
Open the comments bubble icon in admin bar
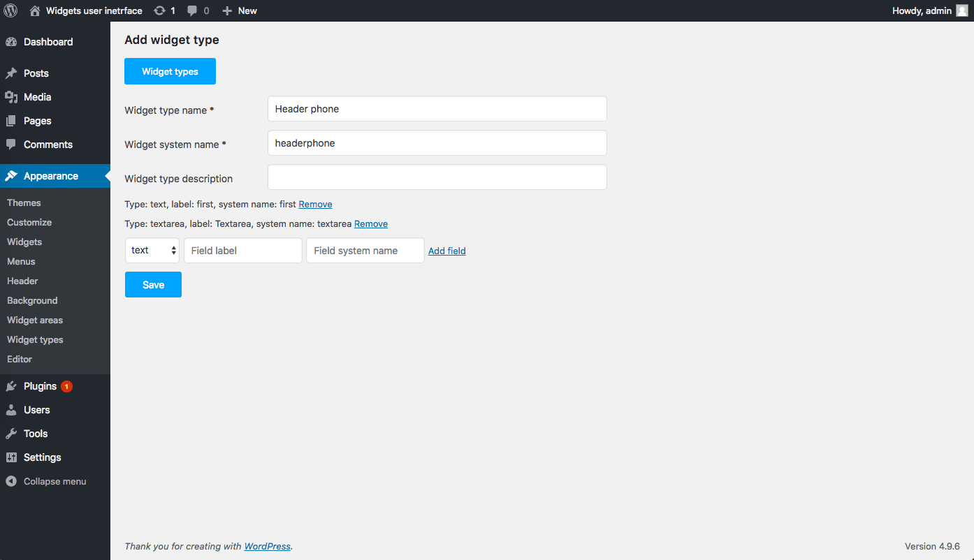pyautogui.click(x=193, y=10)
